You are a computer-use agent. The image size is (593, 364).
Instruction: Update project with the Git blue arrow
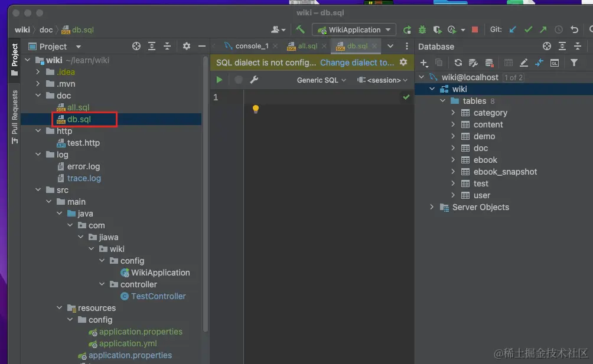point(513,29)
